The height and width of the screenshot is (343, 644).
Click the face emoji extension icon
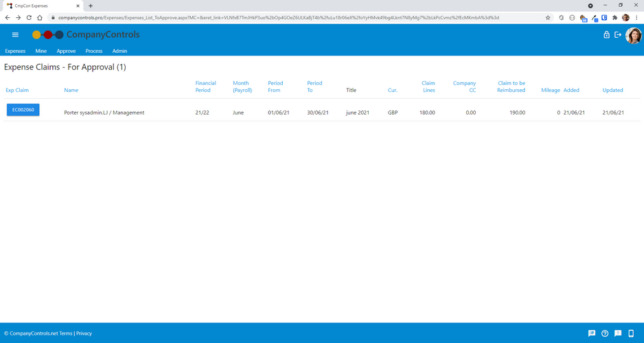coord(572,18)
